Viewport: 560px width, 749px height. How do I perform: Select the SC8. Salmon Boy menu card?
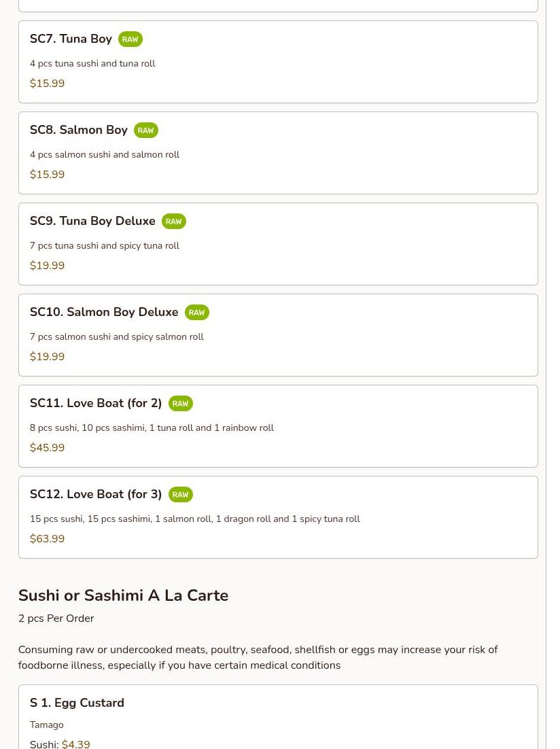coord(278,153)
